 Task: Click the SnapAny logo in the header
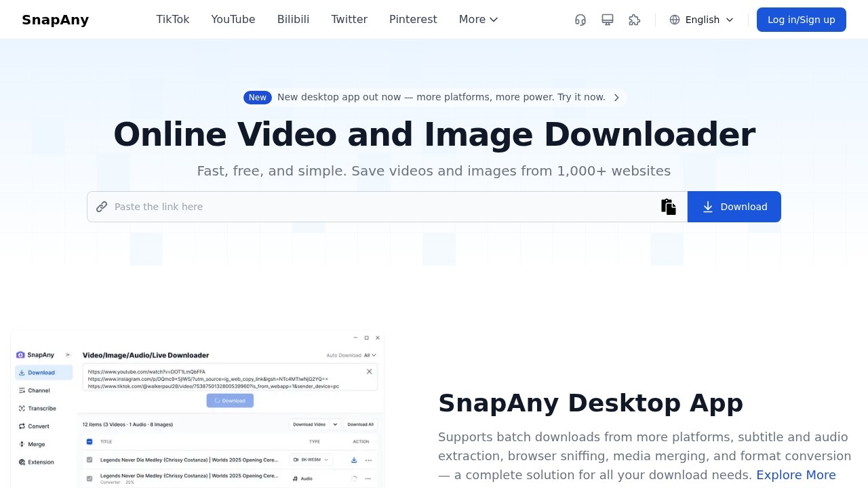pos(55,20)
